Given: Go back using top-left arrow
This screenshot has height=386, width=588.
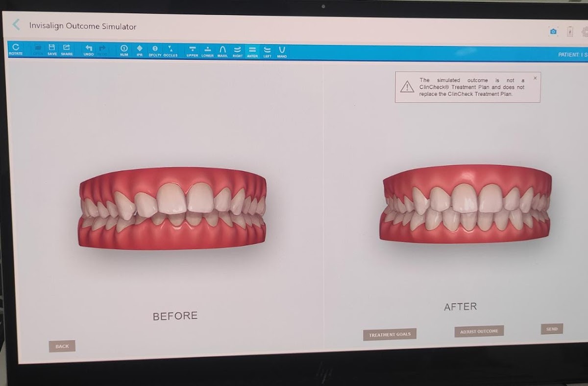Looking at the screenshot, I should point(17,25).
